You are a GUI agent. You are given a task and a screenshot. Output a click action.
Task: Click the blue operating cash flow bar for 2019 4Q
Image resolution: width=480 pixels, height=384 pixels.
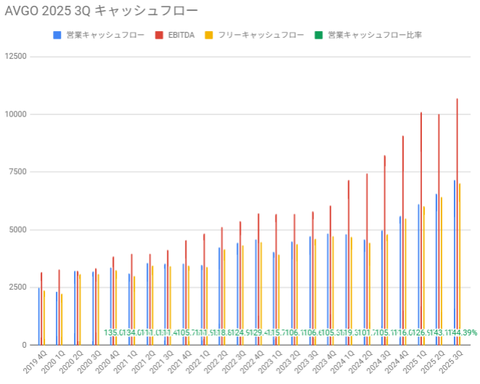39,316
